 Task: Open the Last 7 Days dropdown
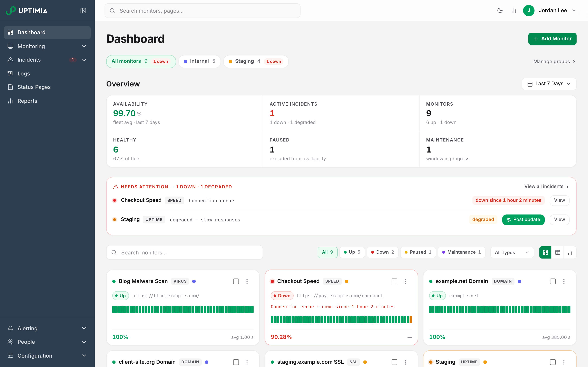tap(549, 84)
